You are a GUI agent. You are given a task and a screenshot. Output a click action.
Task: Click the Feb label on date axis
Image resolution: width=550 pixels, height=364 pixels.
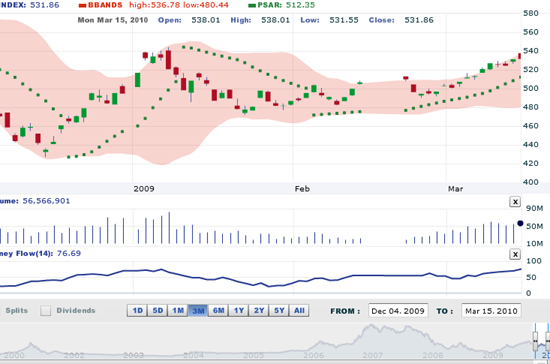coord(302,189)
